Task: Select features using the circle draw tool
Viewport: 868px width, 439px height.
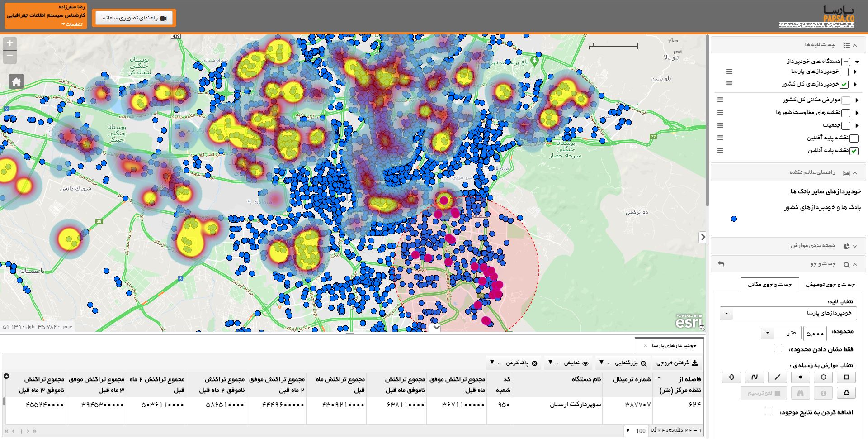Action: (823, 377)
